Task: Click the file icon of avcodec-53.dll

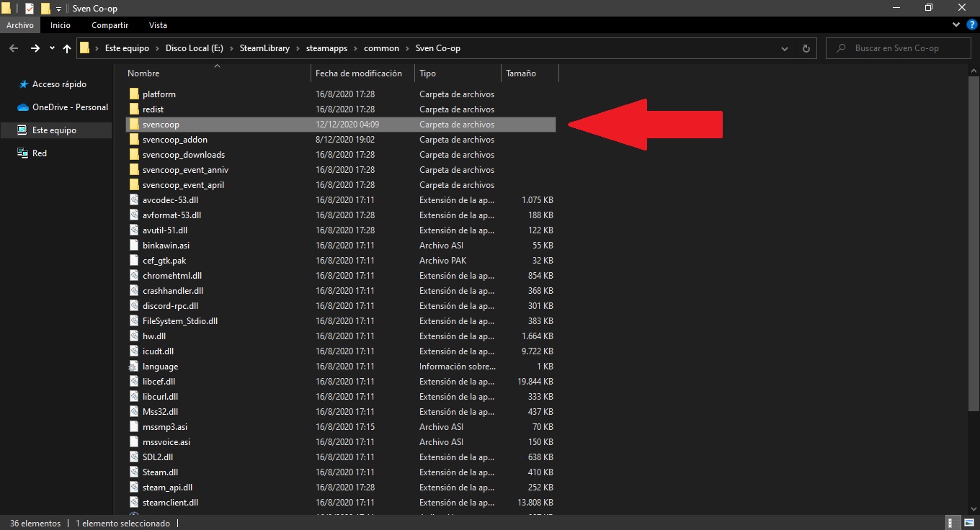Action: click(133, 200)
